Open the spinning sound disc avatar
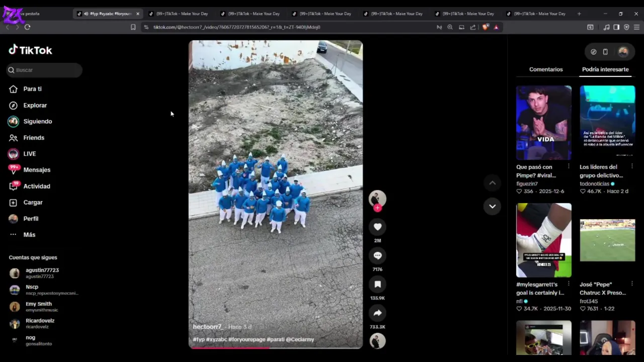 tap(377, 341)
